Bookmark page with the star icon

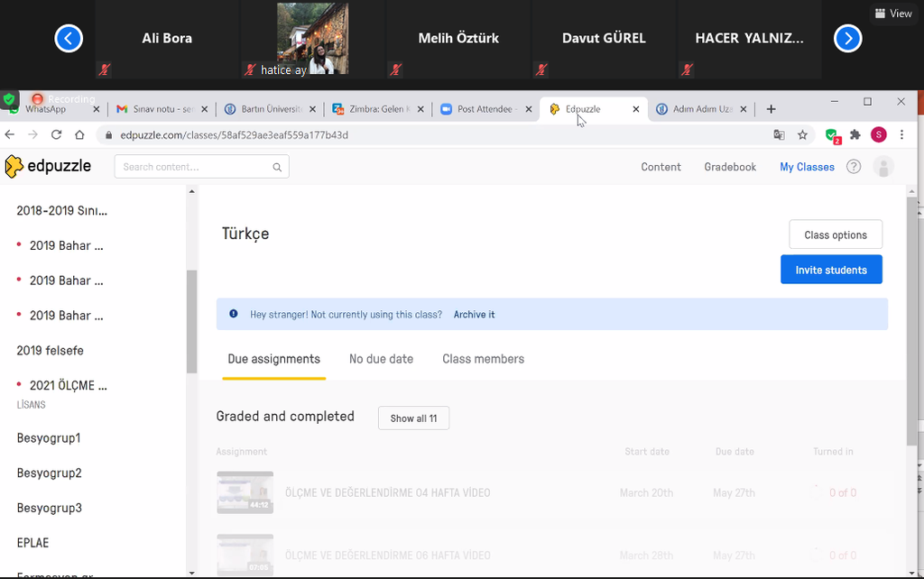pyautogui.click(x=802, y=135)
